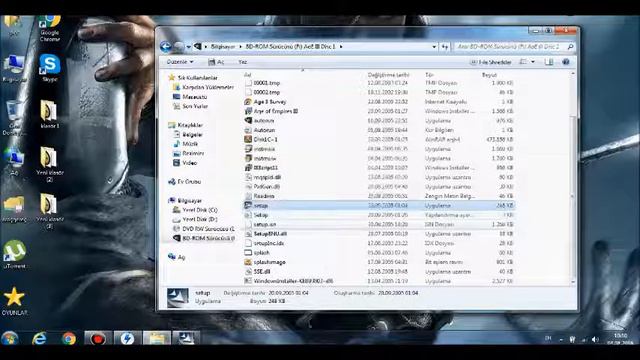Image resolution: width=640 pixels, height=360 pixels.
Task: Click the File Shredder toolbar button
Action: [x=491, y=62]
